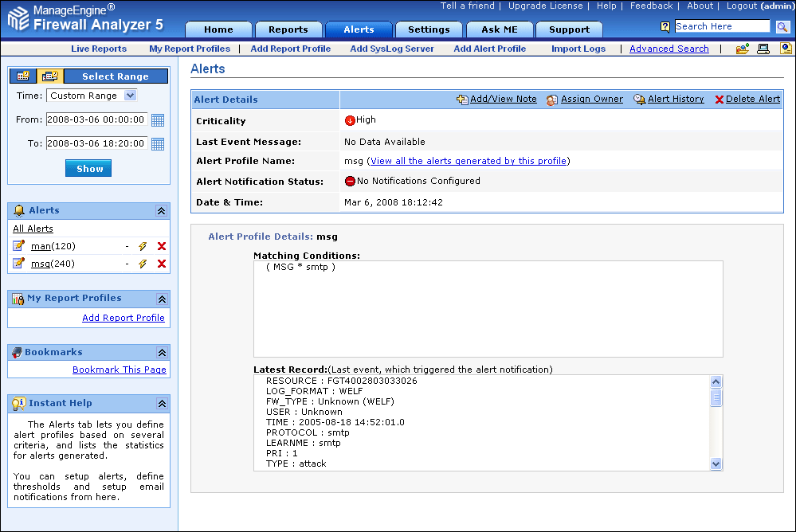Open Advanced Search link
The height and width of the screenshot is (532, 796).
point(669,49)
